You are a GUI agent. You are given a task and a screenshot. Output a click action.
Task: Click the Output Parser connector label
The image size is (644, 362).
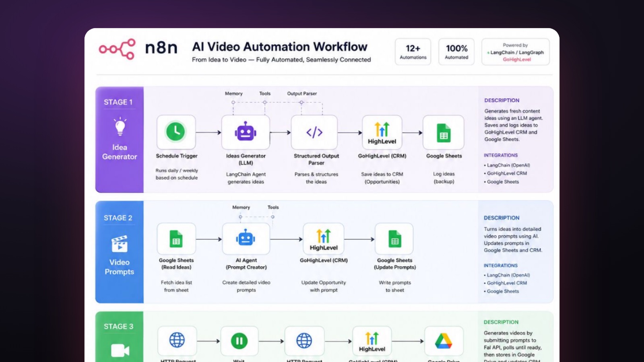302,94
